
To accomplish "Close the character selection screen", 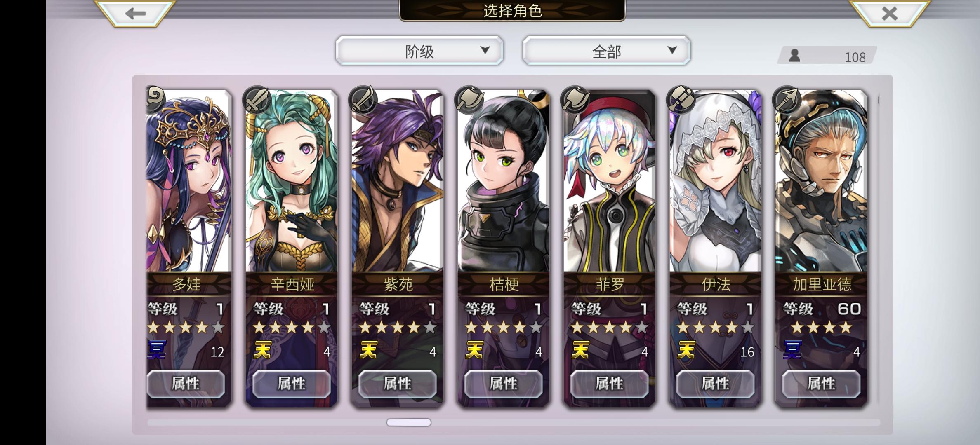I will click(x=889, y=14).
